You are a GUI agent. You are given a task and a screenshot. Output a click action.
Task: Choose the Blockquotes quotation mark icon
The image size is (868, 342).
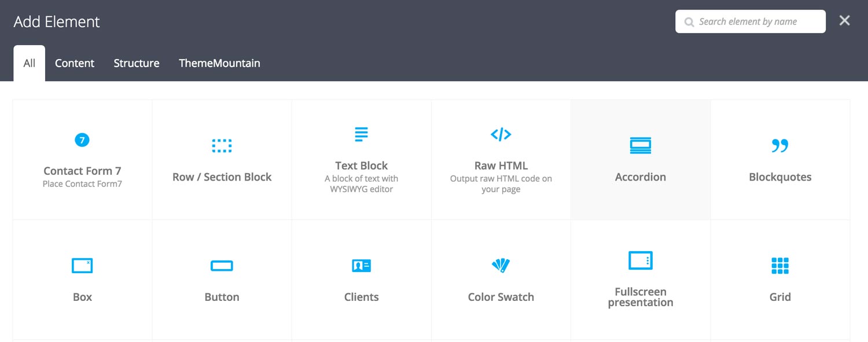[x=780, y=146]
